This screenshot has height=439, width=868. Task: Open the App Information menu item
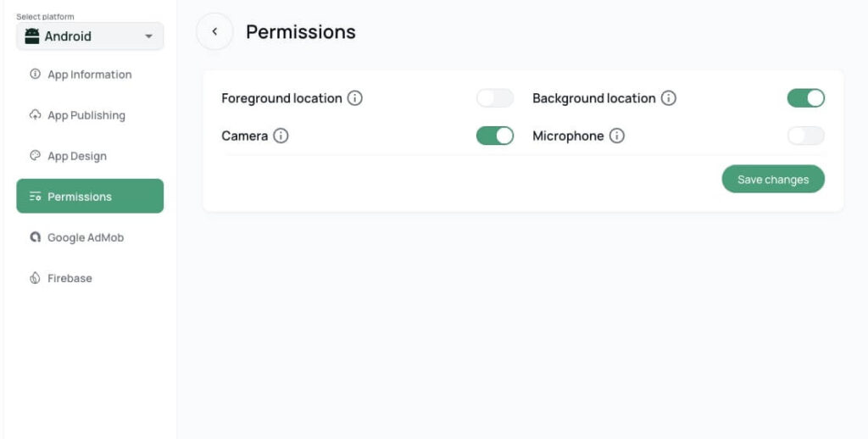pos(89,75)
